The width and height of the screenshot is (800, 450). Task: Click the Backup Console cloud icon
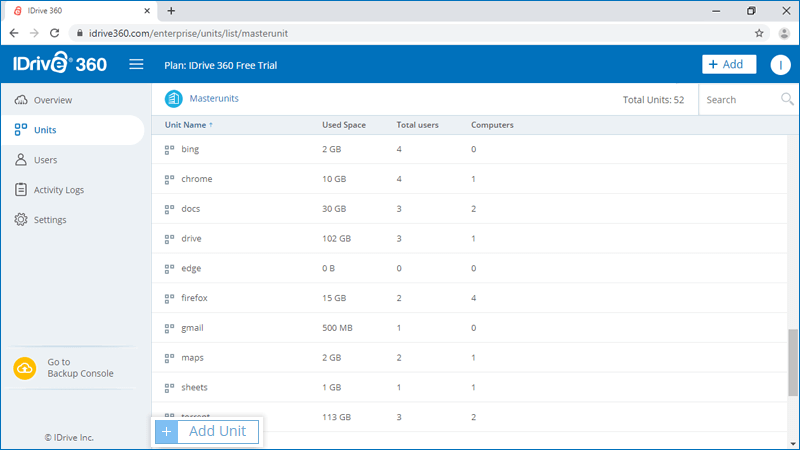pyautogui.click(x=25, y=368)
